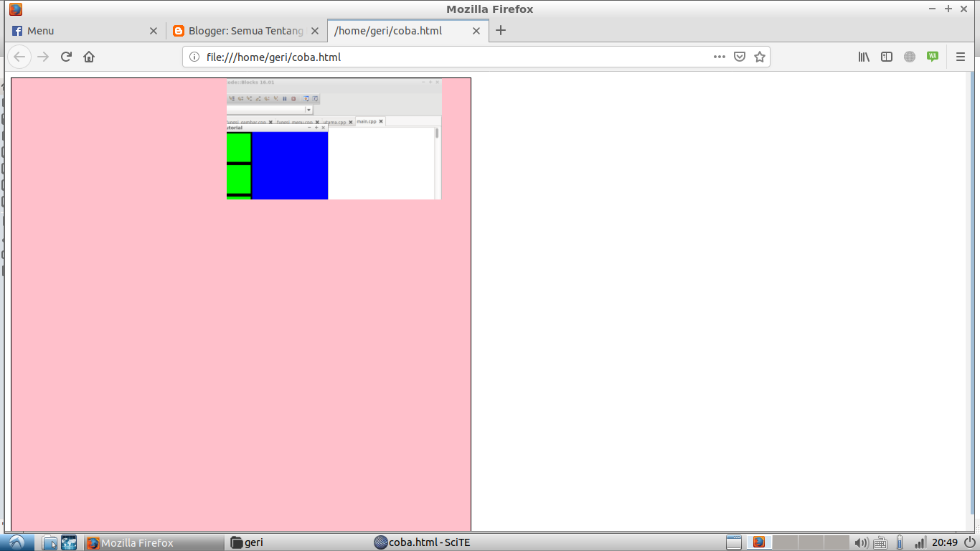Switch to the Facebook Menu tab

pyautogui.click(x=85, y=31)
